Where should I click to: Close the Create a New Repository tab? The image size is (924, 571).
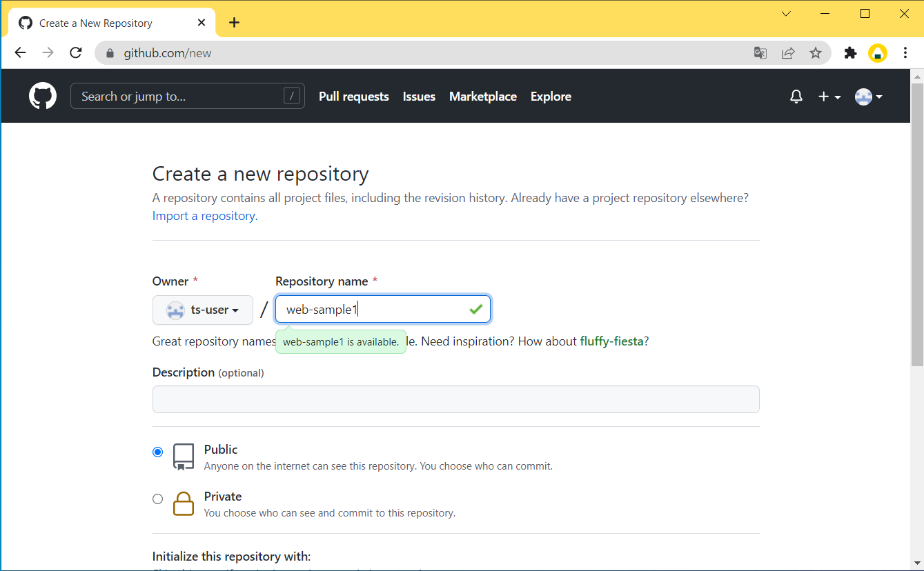(201, 23)
